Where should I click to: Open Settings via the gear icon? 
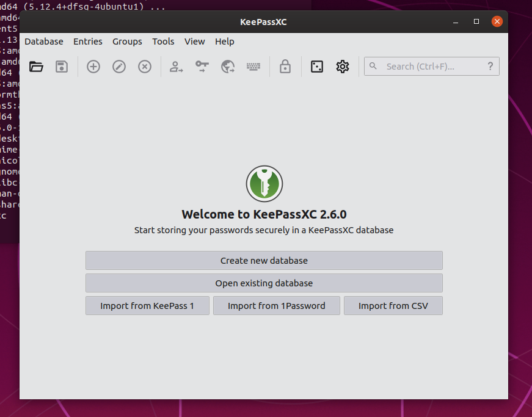coord(343,67)
